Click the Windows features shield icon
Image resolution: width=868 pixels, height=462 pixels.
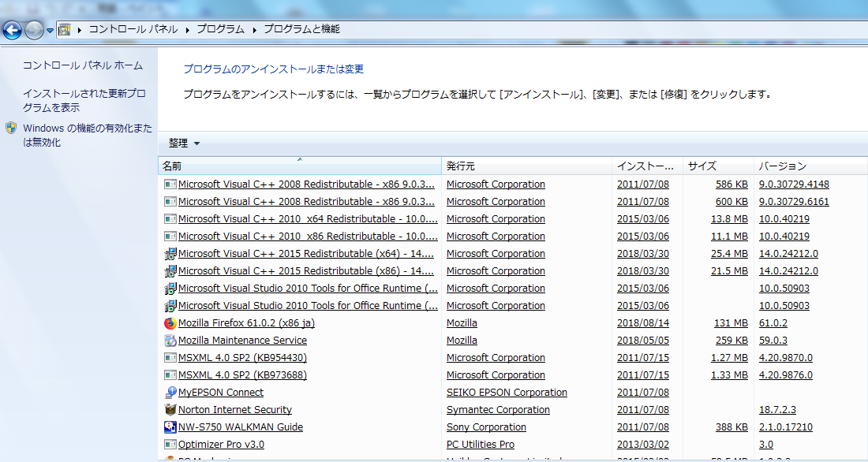(11, 129)
